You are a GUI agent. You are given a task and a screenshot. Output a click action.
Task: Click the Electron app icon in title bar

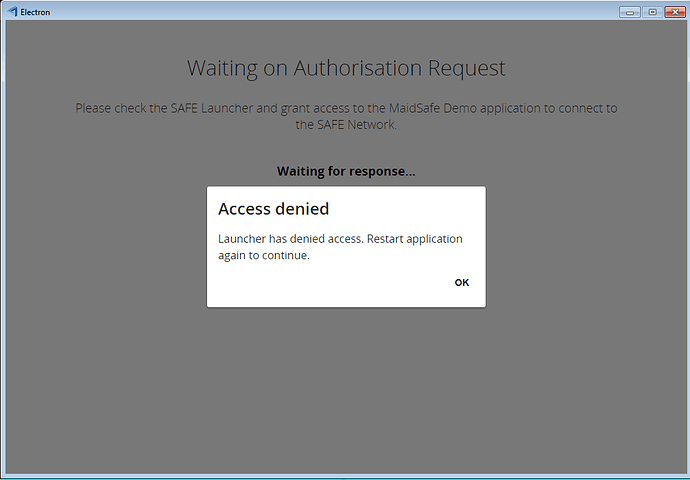pos(12,12)
